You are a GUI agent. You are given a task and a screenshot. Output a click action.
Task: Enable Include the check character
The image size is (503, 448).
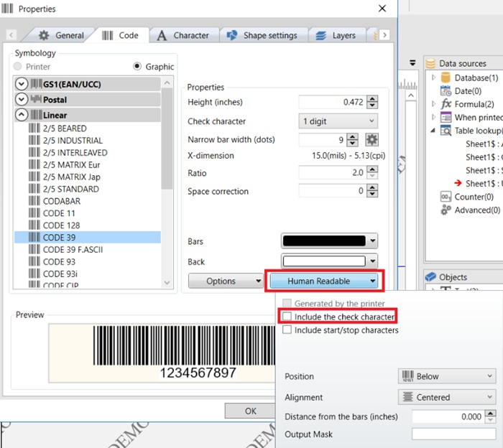pos(287,317)
